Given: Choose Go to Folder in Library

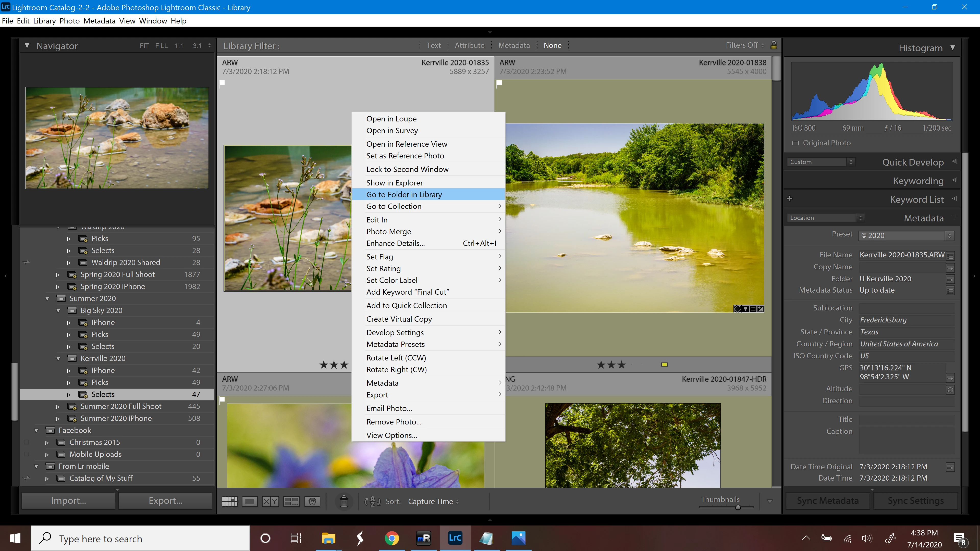Looking at the screenshot, I should click(x=404, y=194).
